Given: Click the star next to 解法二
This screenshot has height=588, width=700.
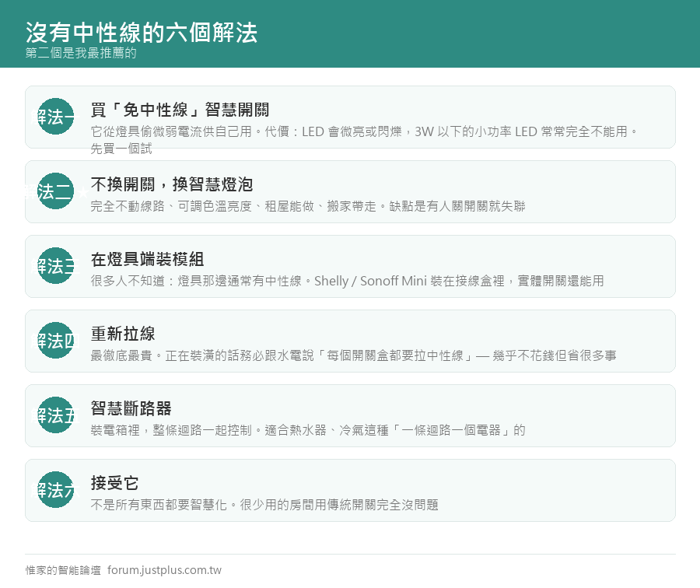Looking at the screenshot, I should (83, 194).
